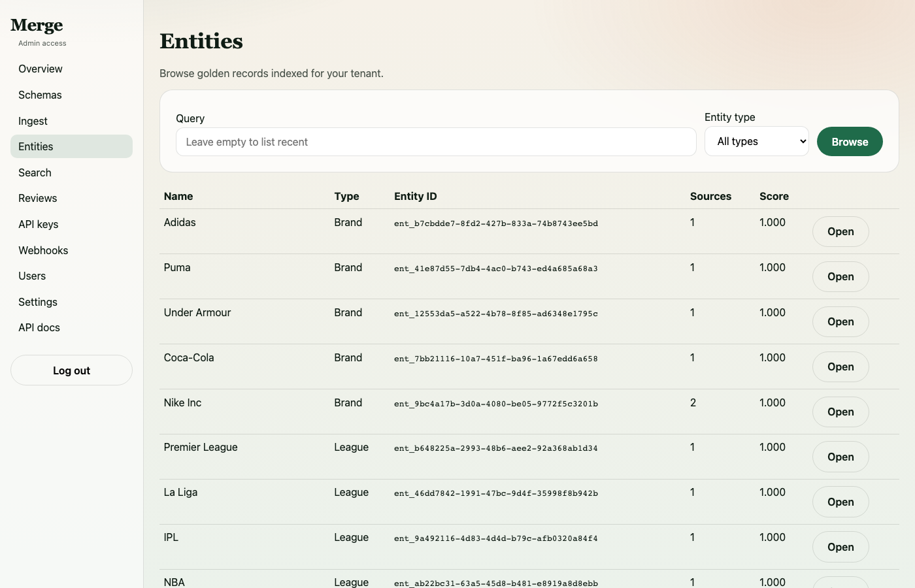This screenshot has width=915, height=588.
Task: Open the Users page
Action: [71, 276]
